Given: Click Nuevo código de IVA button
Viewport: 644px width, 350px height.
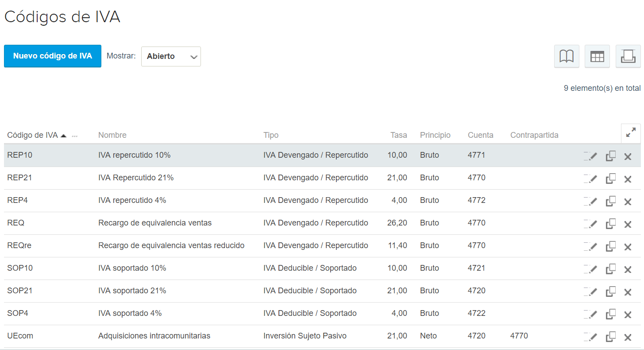Looking at the screenshot, I should pos(53,56).
